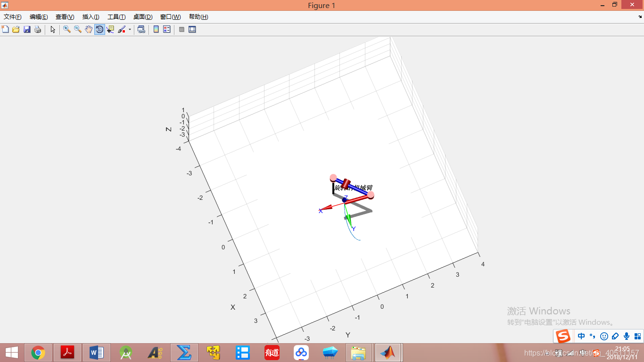The image size is (644, 362).
Task: Open the 帮助(H) menu
Action: coord(198,17)
